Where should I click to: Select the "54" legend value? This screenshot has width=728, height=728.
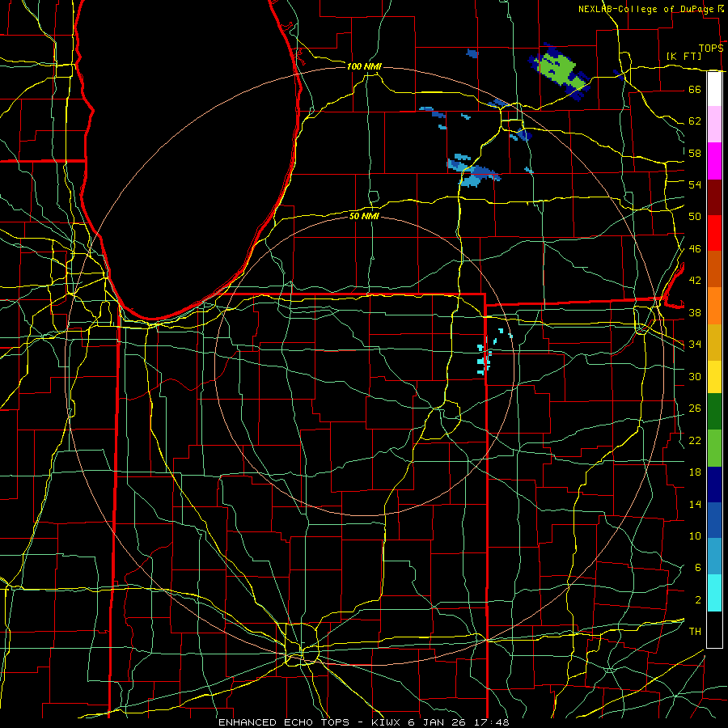[x=695, y=184]
